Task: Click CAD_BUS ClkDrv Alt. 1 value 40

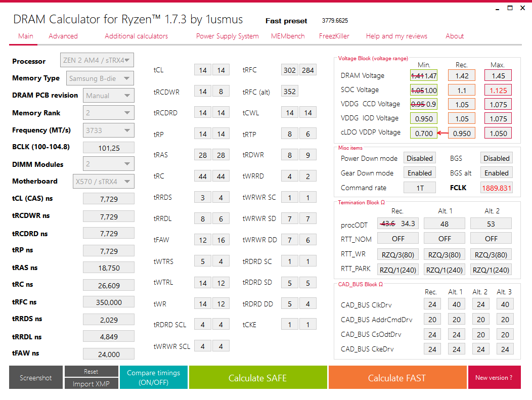Action: pyautogui.click(x=456, y=304)
